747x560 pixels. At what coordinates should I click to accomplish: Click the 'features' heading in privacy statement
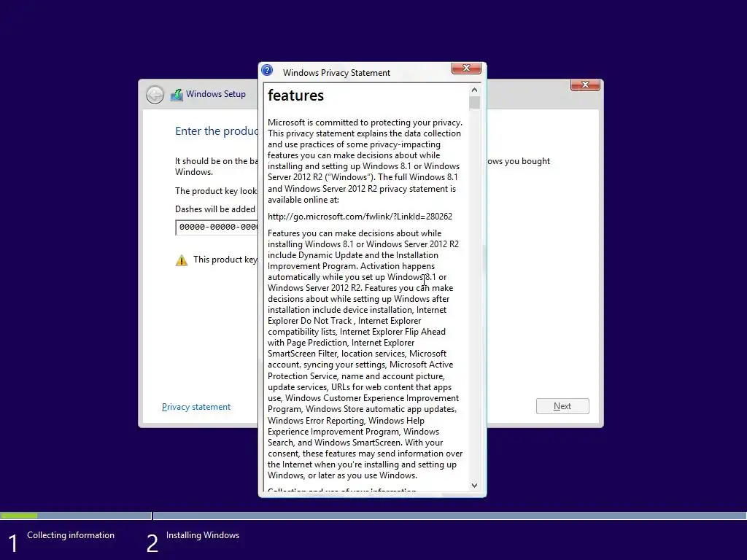pyautogui.click(x=295, y=96)
